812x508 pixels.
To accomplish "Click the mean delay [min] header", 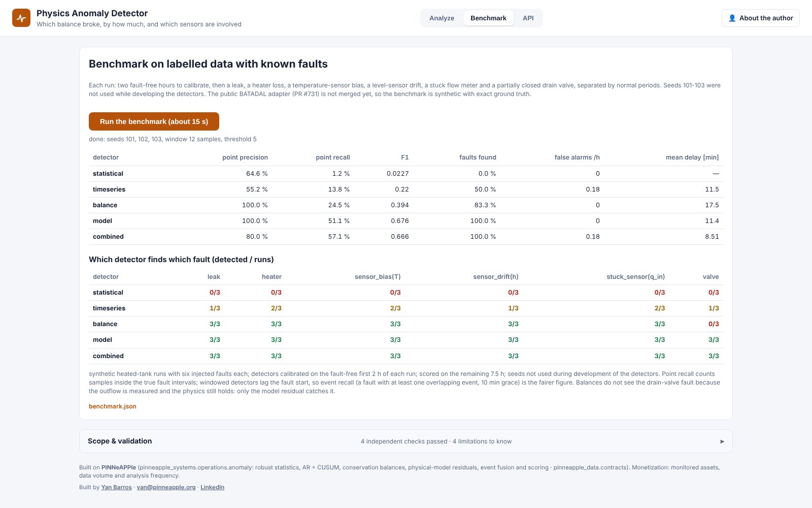I will pyautogui.click(x=692, y=157).
